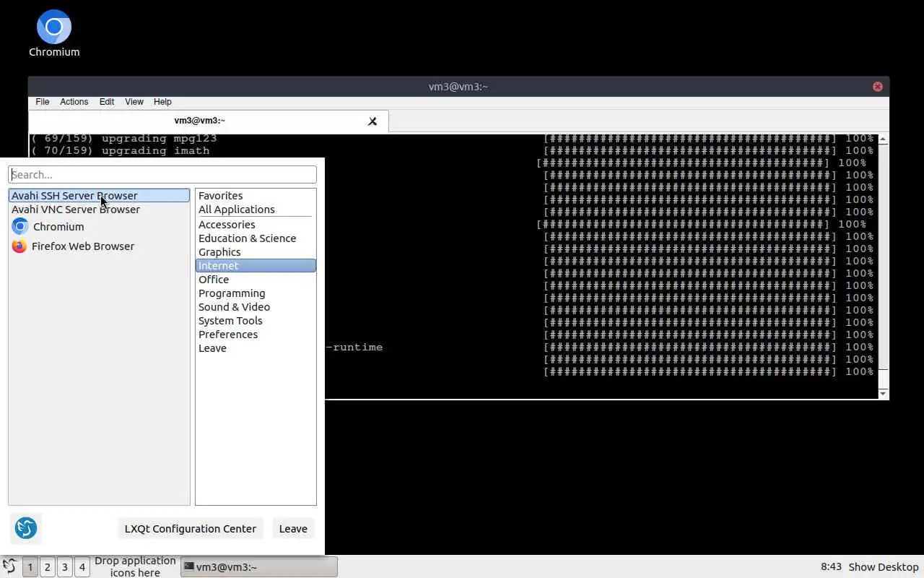Viewport: 924px width, 578px height.
Task: Open the Preferences category
Action: click(256, 335)
